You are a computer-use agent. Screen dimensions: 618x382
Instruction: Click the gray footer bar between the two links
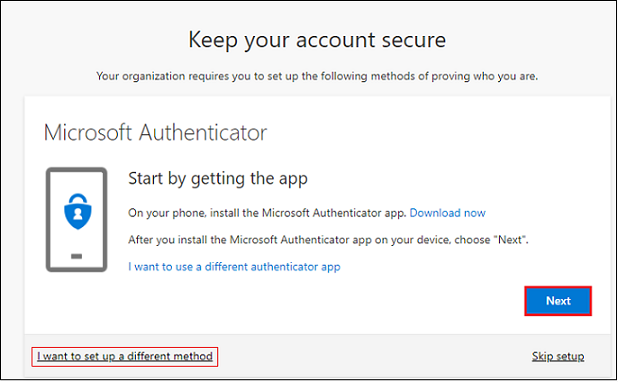(374, 356)
